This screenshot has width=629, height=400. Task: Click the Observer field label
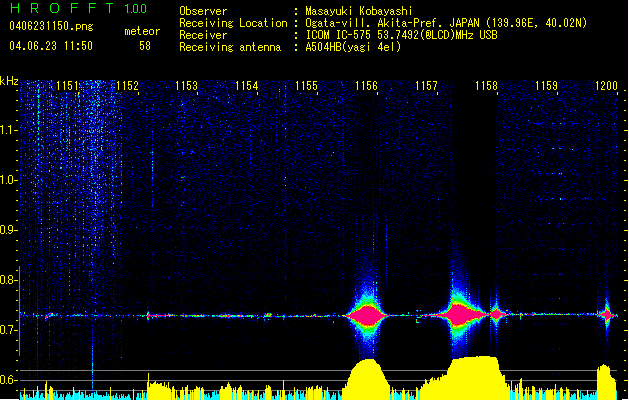pyautogui.click(x=203, y=11)
